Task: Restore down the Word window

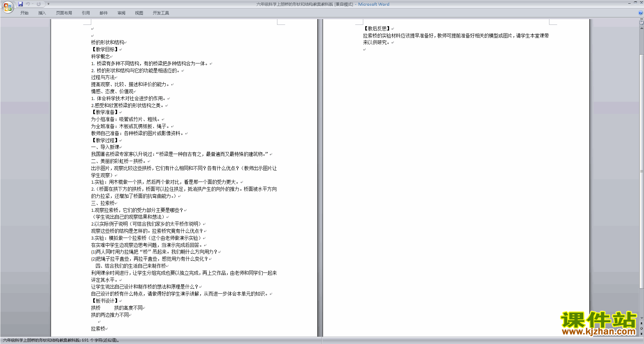Action: tap(635, 3)
